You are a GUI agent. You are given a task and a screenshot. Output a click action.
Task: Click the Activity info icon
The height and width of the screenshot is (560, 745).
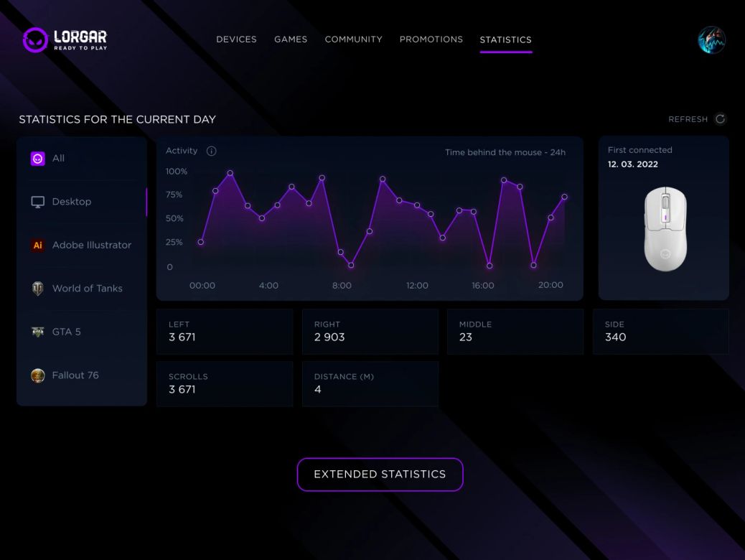pyautogui.click(x=211, y=151)
